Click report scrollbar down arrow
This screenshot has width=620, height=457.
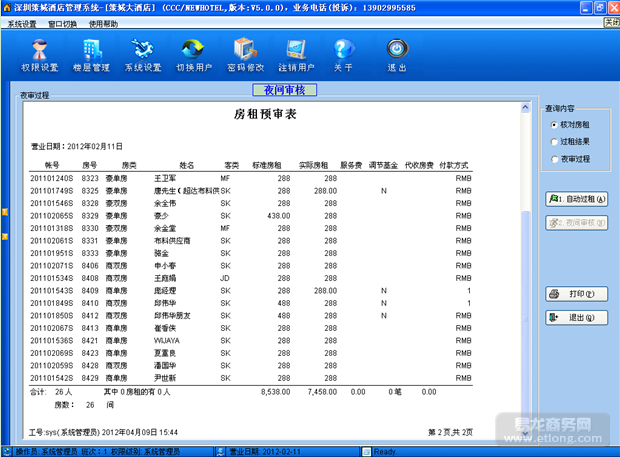point(525,433)
